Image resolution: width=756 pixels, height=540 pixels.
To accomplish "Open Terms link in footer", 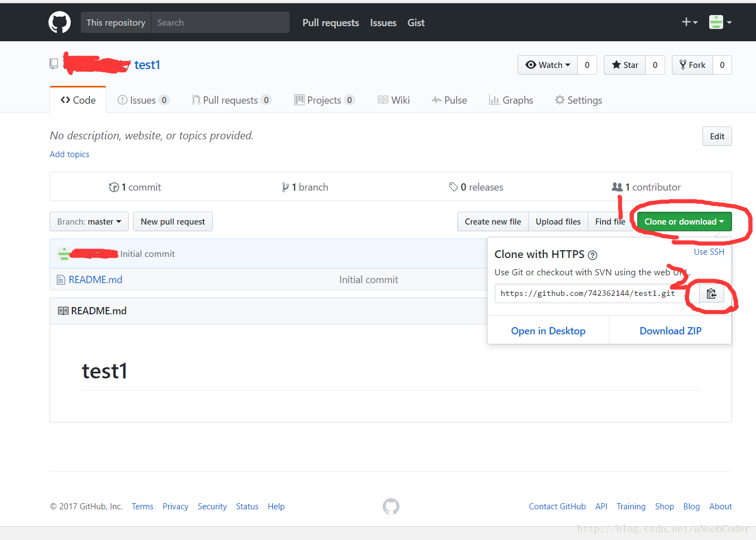I will point(143,506).
